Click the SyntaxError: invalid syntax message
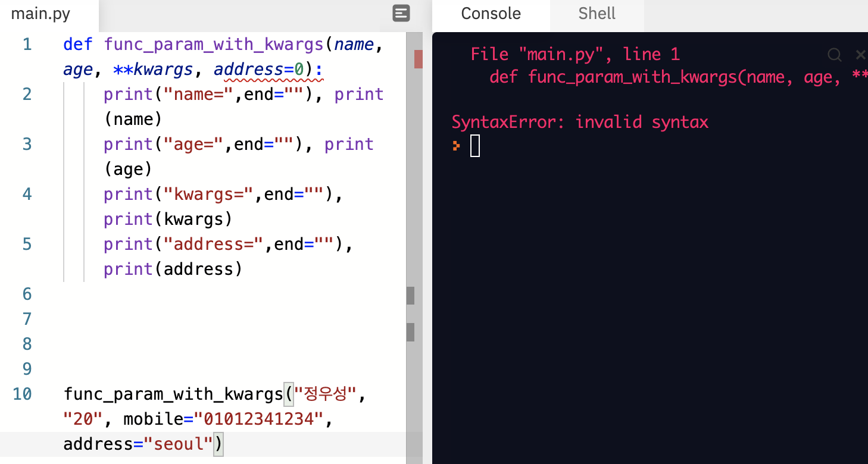This screenshot has width=868, height=464. [580, 123]
